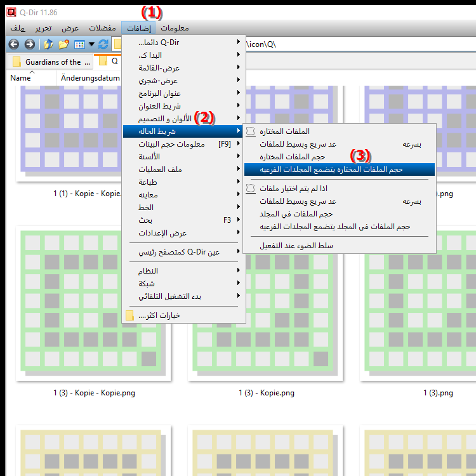Open بدء التشغيل التلقائي submenu

(183, 296)
